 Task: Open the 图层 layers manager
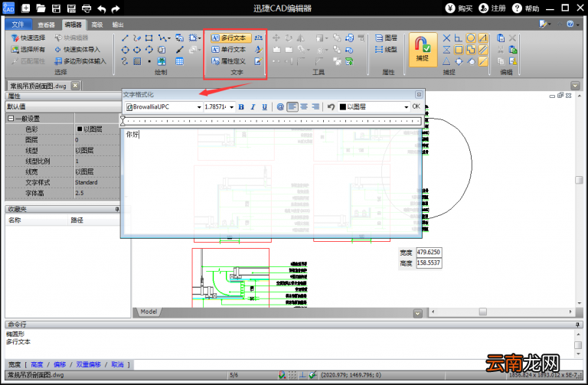[x=386, y=38]
